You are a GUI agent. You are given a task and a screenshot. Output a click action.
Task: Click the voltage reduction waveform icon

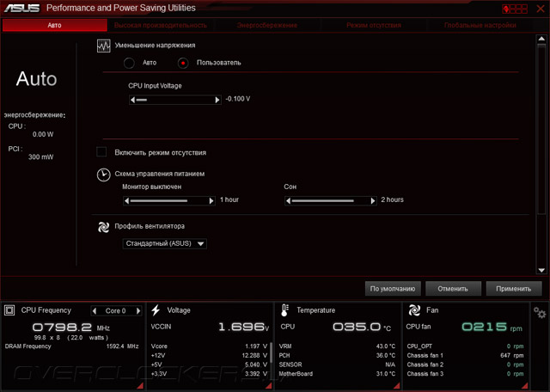[103, 46]
